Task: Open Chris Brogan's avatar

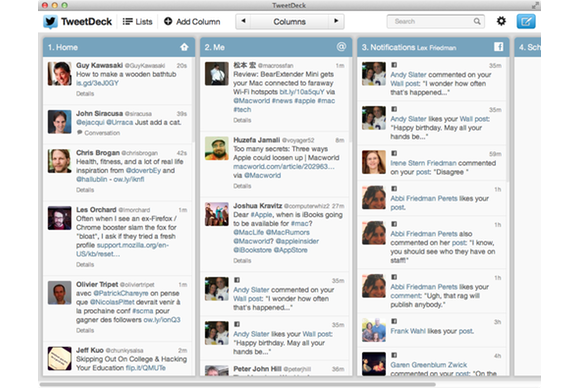Action: [60, 161]
